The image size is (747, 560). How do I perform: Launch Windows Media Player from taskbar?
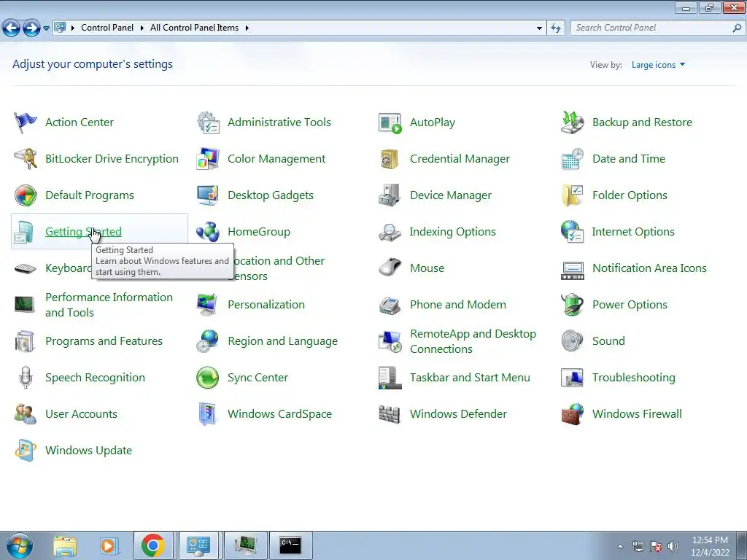pyautogui.click(x=108, y=545)
